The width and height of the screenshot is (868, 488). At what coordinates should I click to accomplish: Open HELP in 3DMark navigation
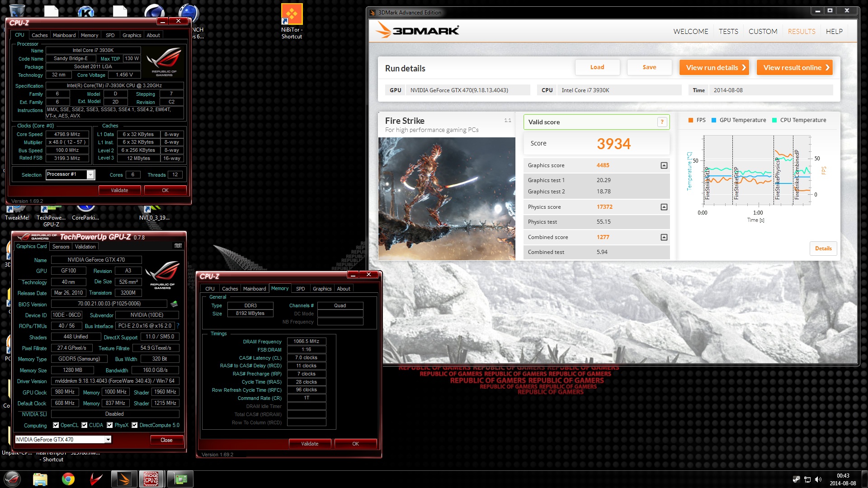pyautogui.click(x=834, y=32)
